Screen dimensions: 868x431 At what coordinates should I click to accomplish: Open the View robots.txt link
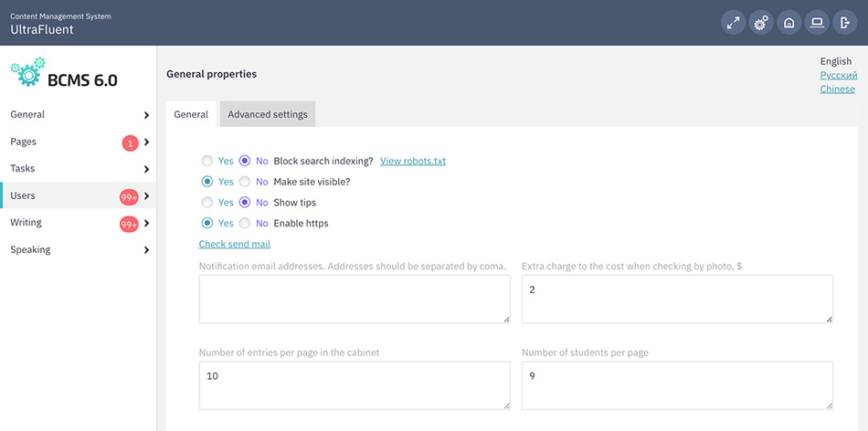[413, 161]
